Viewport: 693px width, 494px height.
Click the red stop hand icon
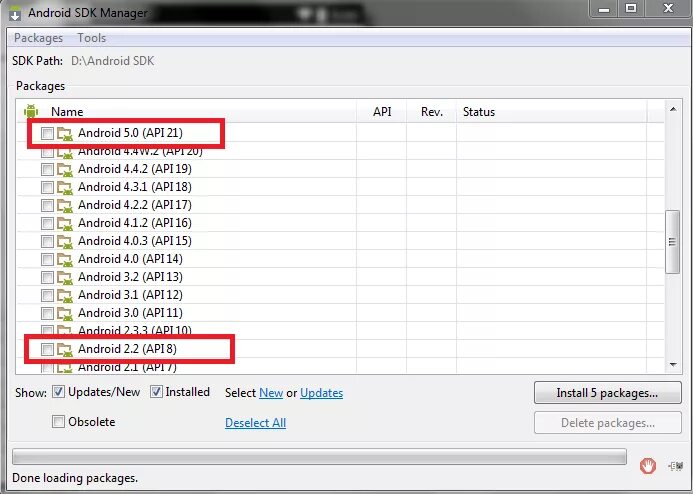tap(648, 466)
